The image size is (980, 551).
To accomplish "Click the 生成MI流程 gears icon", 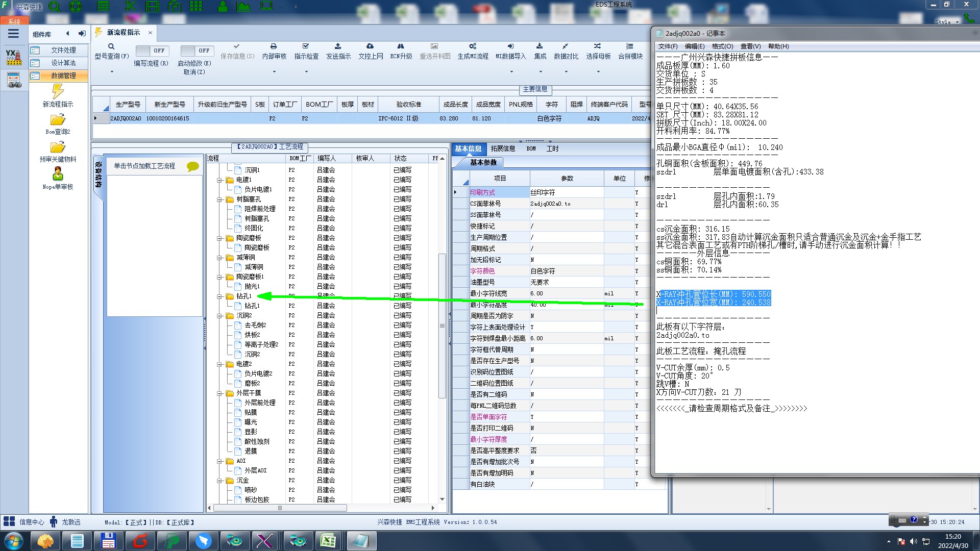I will (473, 46).
